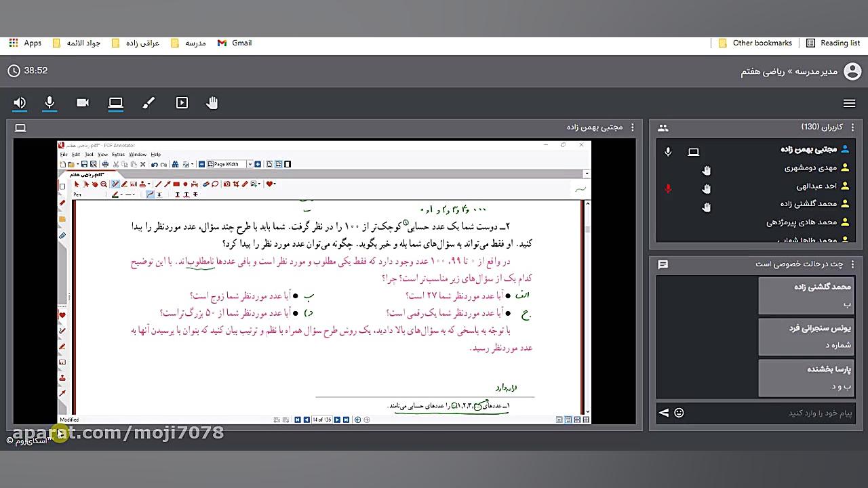Open Gmail from the bookmarks bar

234,43
